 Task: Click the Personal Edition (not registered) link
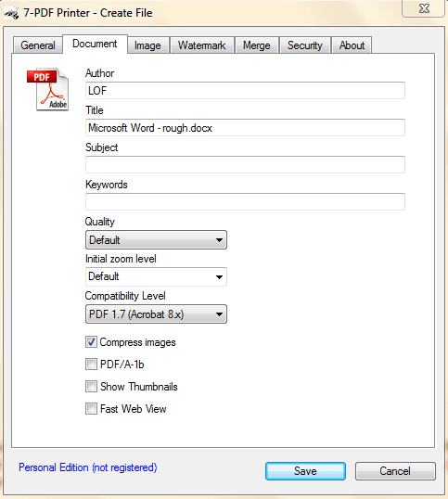coord(88,467)
